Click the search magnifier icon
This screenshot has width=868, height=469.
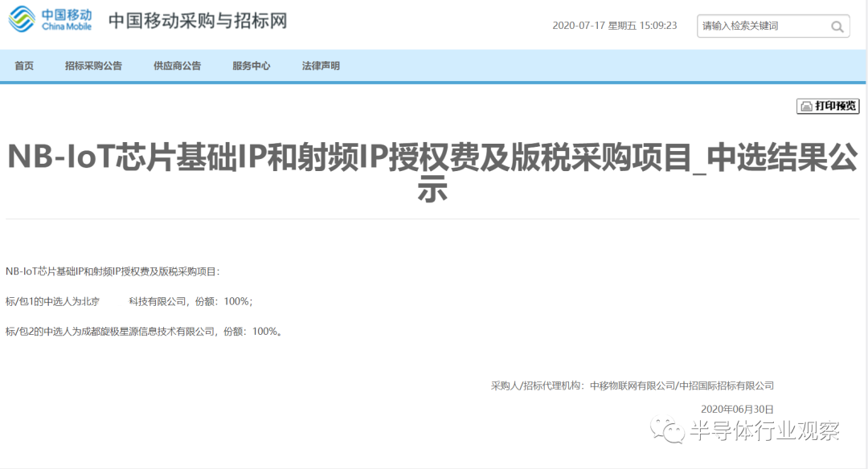837,27
